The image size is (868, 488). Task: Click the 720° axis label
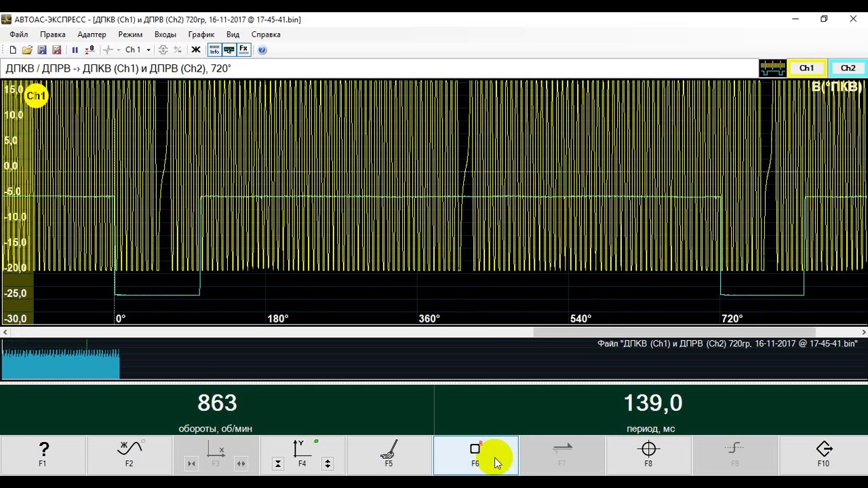pos(732,319)
